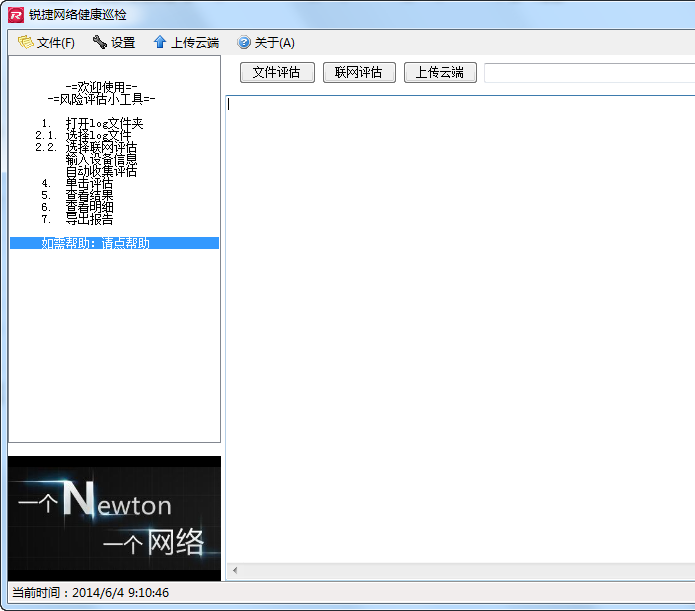Image resolution: width=695 pixels, height=611 pixels.
Task: Click the text field right of 上传云端 button
Action: (588, 73)
